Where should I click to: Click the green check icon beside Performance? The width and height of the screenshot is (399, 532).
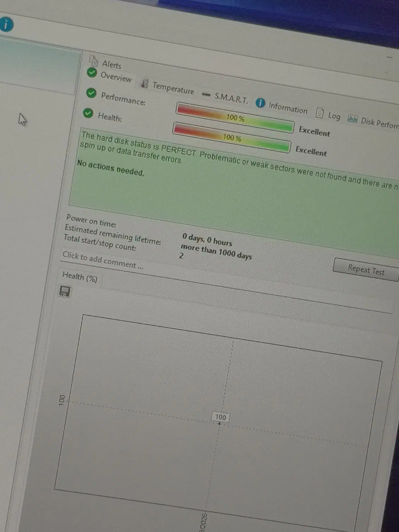pyautogui.click(x=91, y=93)
